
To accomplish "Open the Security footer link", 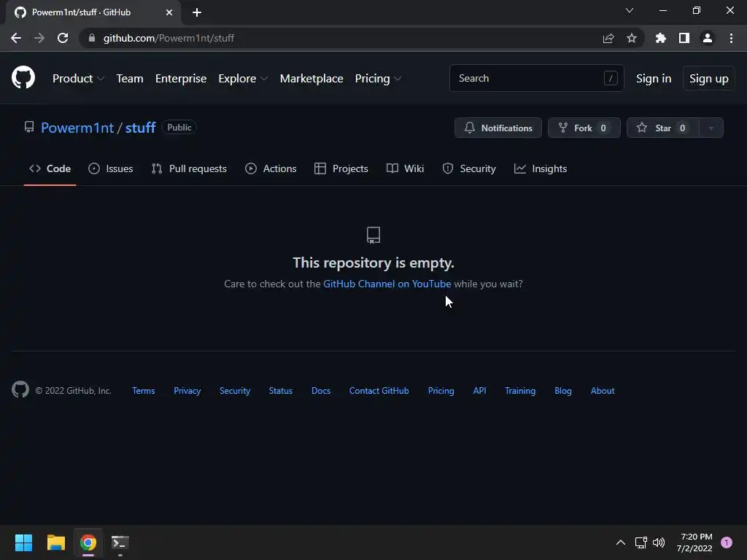I will (235, 391).
